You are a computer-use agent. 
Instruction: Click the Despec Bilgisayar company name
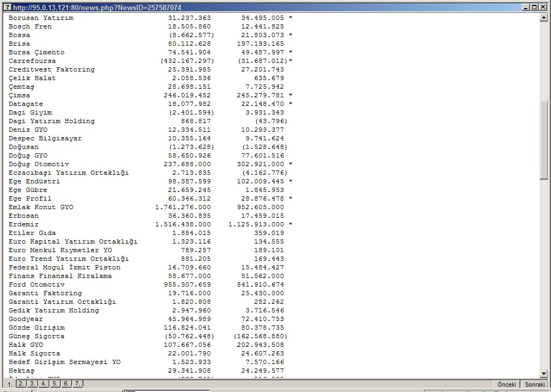[x=45, y=138]
